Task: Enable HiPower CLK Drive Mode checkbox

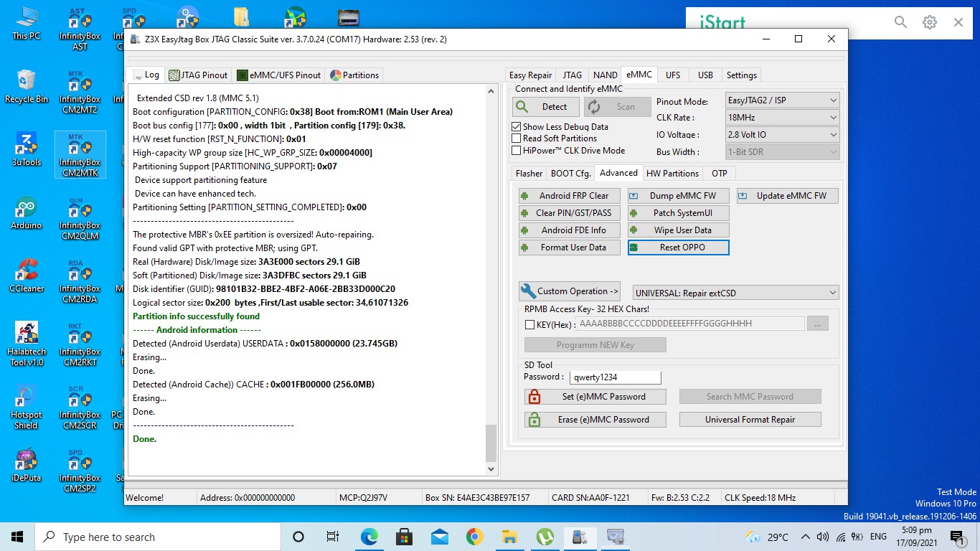Action: [x=516, y=151]
